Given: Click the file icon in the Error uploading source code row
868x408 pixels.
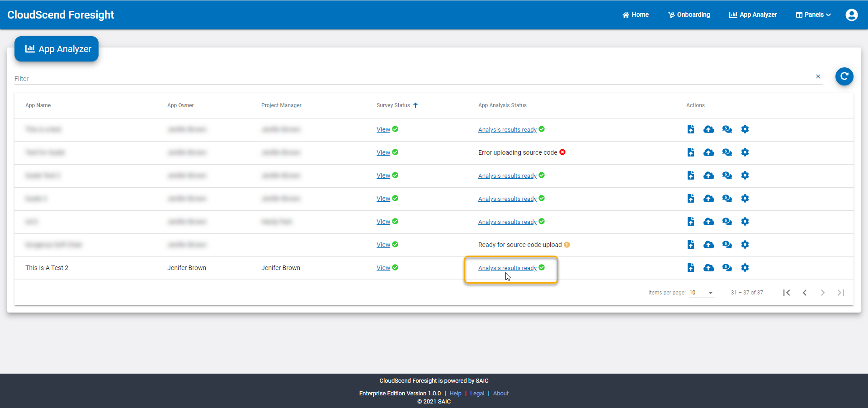Looking at the screenshot, I should (691, 152).
